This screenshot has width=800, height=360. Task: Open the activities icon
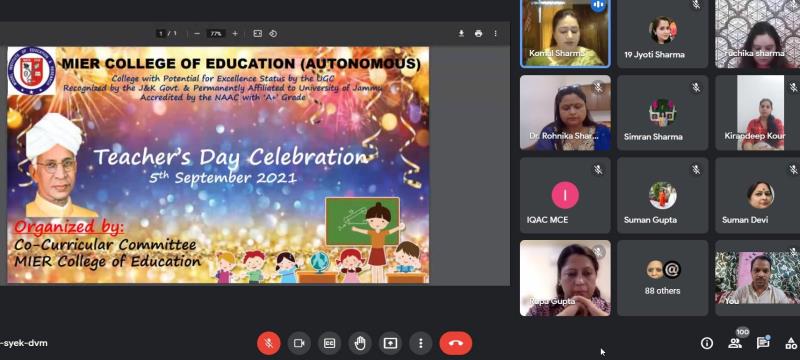791,343
